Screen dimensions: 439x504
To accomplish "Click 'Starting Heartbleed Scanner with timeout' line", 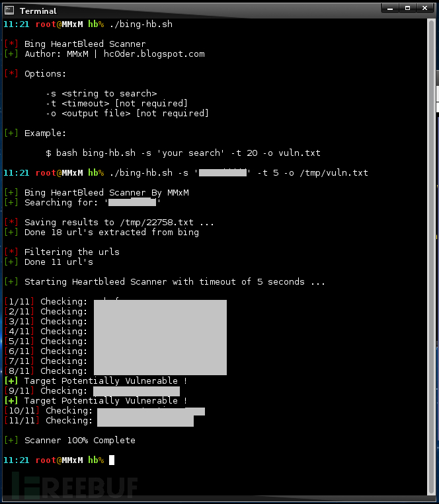I will pyautogui.click(x=165, y=282).
